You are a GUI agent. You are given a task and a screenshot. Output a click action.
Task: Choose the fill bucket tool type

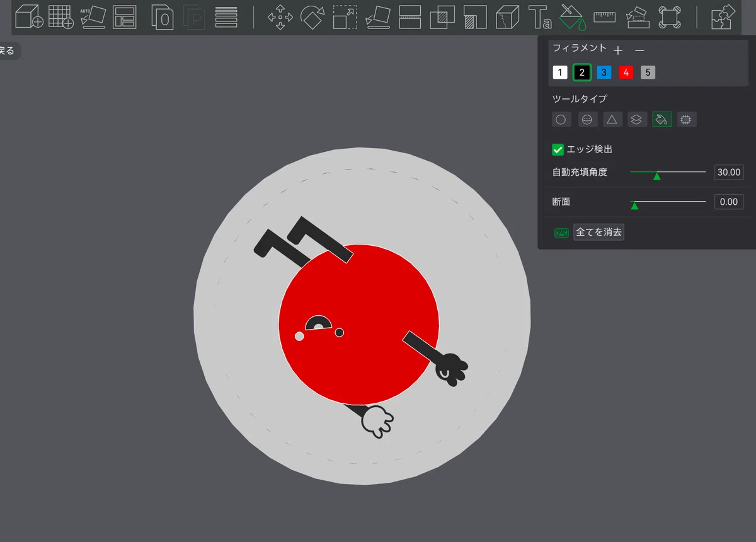coord(661,119)
